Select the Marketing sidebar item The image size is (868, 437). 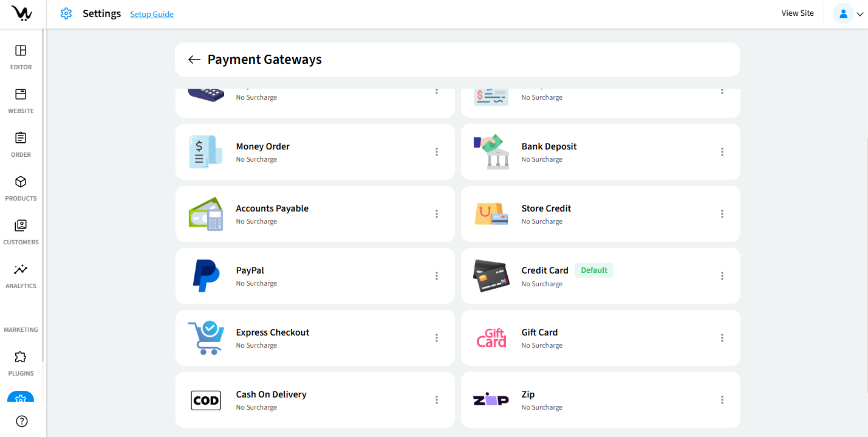click(21, 329)
